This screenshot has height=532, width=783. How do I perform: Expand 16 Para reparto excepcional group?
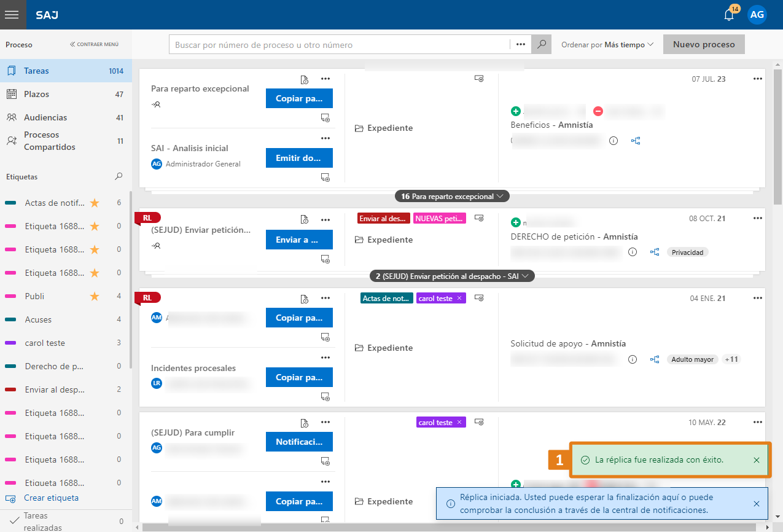[452, 197]
